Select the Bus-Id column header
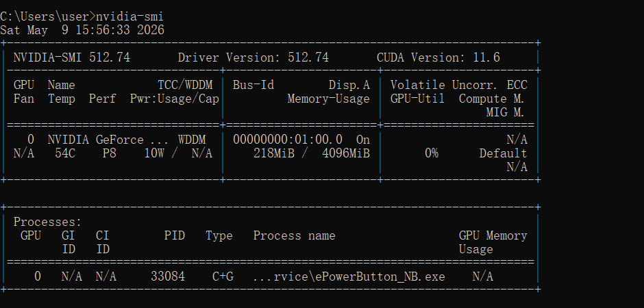Screen dimensions: 644x308 tap(253, 85)
